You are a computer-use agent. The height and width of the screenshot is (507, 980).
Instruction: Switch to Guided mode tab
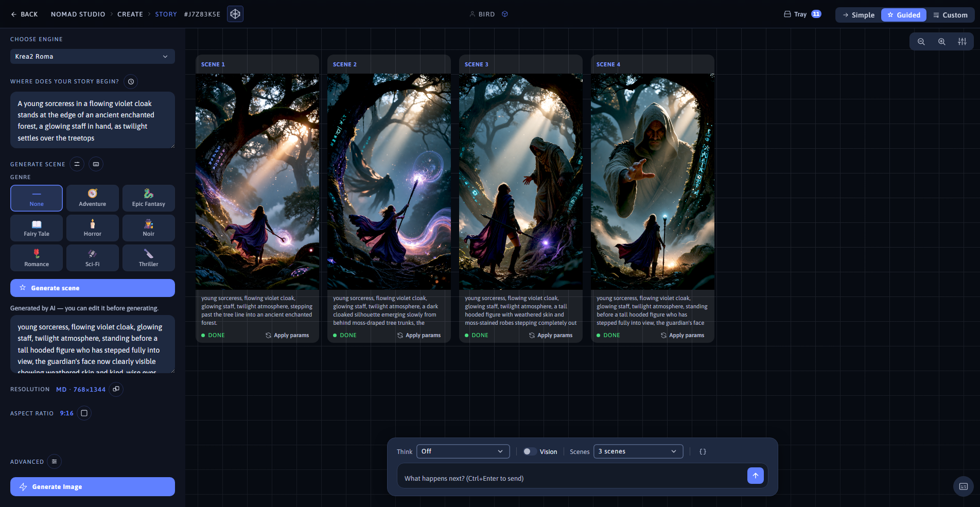pyautogui.click(x=904, y=15)
